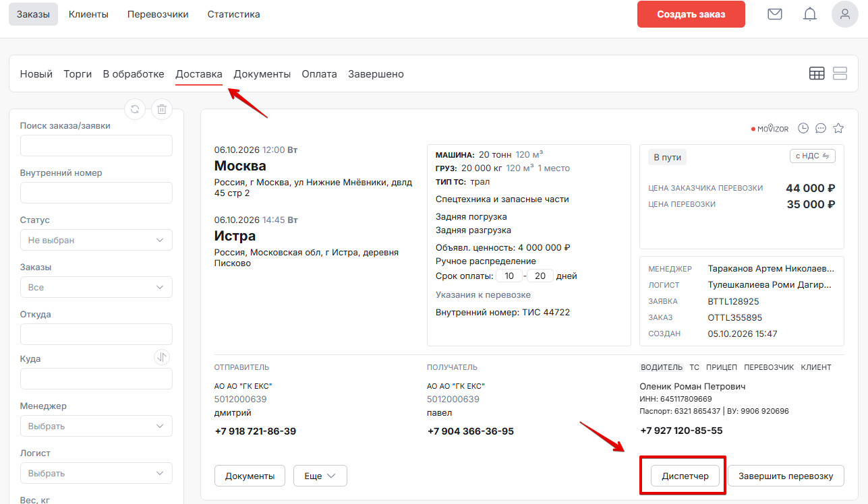
Task: Open the mail envelope messages icon
Action: coord(775,14)
